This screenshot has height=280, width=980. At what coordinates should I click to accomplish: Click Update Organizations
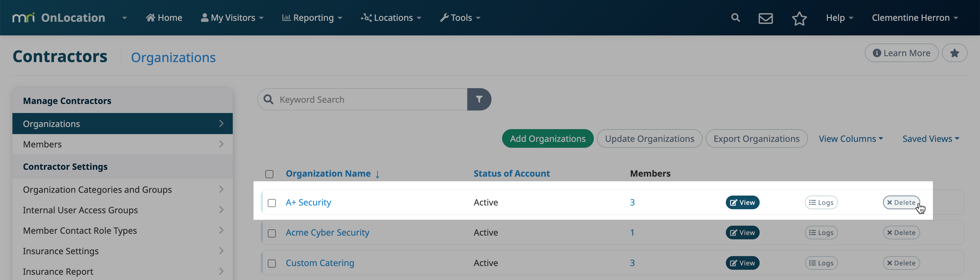coord(649,139)
